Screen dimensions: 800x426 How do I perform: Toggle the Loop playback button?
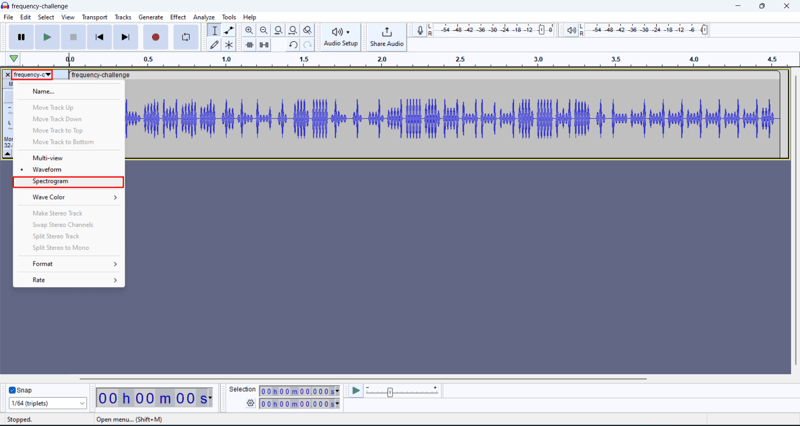186,37
